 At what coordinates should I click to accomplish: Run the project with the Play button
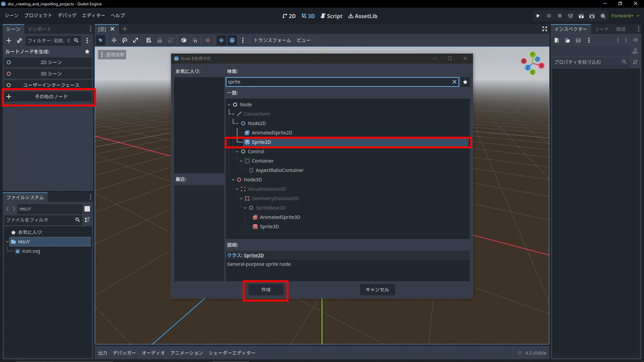click(538, 16)
